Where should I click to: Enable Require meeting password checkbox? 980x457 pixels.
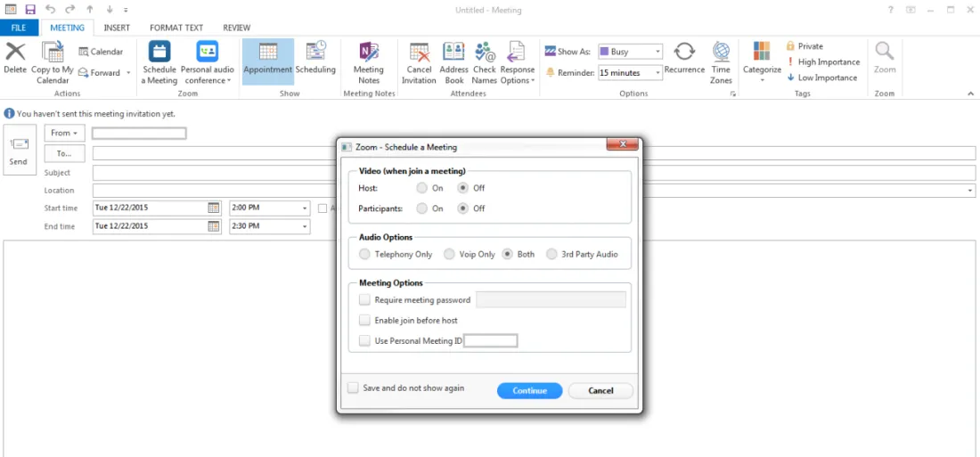(x=365, y=300)
